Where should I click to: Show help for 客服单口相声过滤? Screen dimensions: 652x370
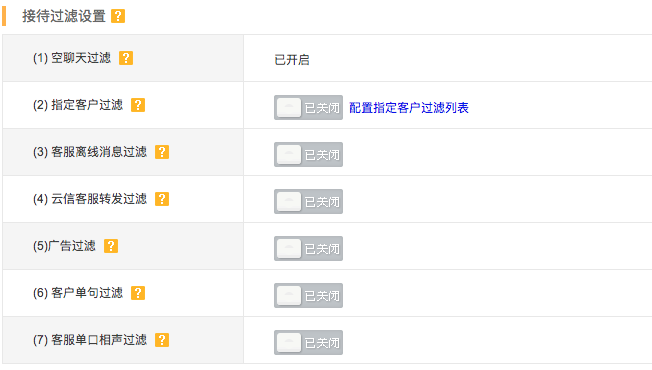coord(162,340)
